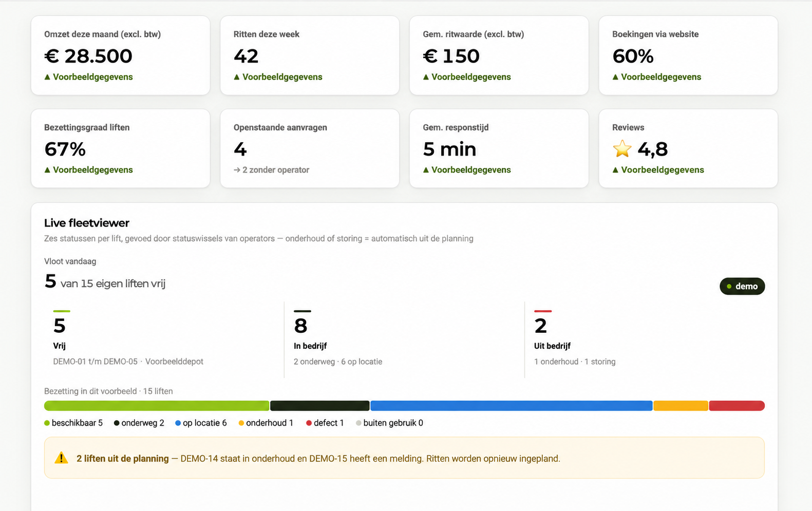Click the '1 onderhoud · 1 storing' text
This screenshot has height=511, width=812.
coord(575,362)
